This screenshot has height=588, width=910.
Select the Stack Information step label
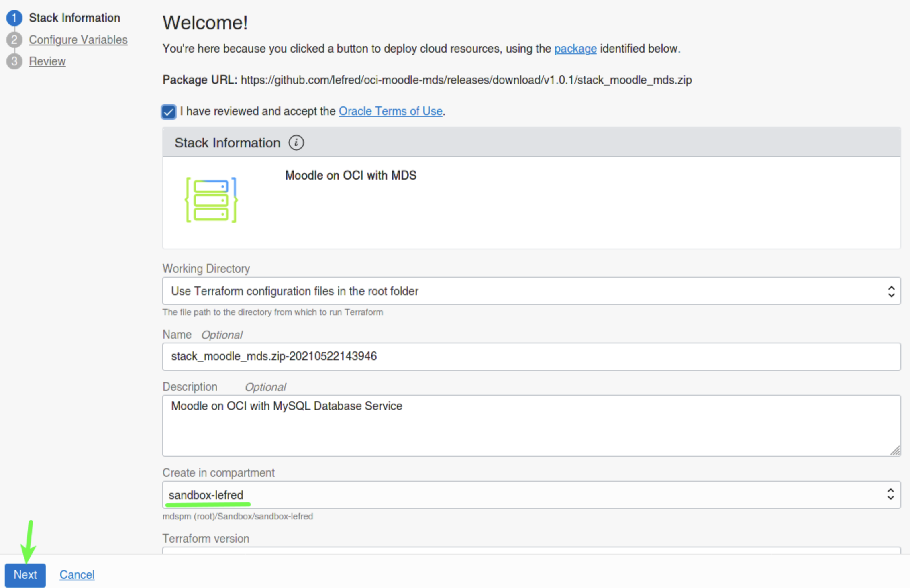pyautogui.click(x=74, y=18)
